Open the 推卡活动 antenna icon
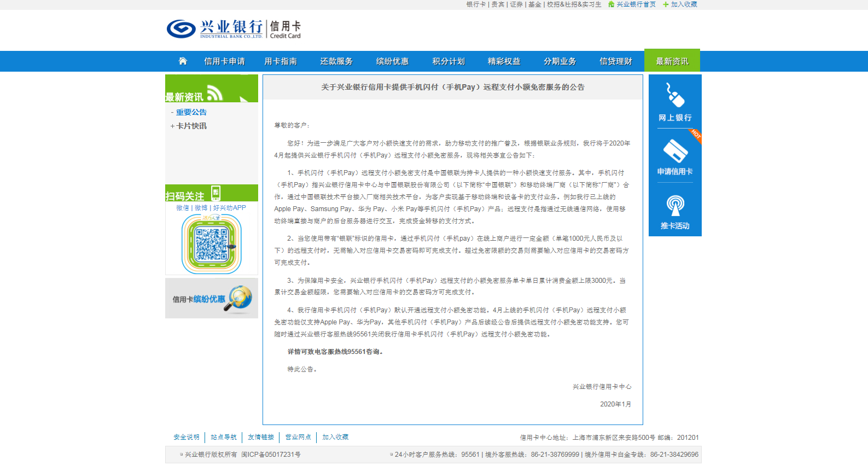The image size is (868, 471). [x=675, y=206]
